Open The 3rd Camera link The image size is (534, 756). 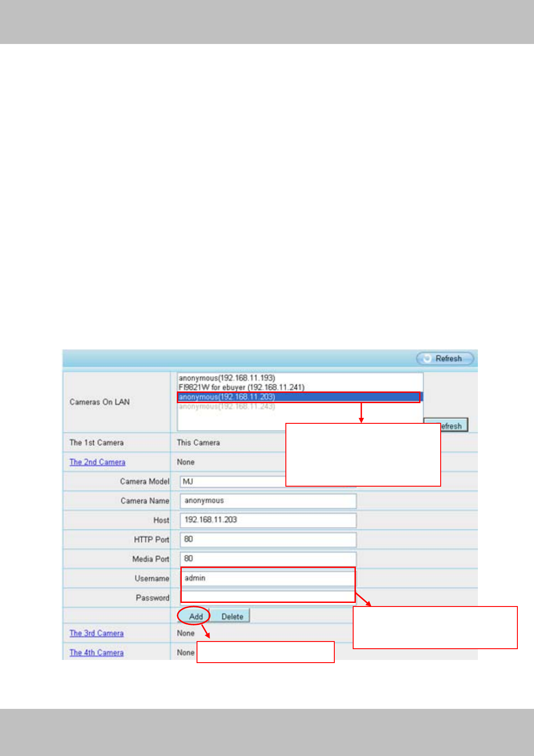point(96,633)
